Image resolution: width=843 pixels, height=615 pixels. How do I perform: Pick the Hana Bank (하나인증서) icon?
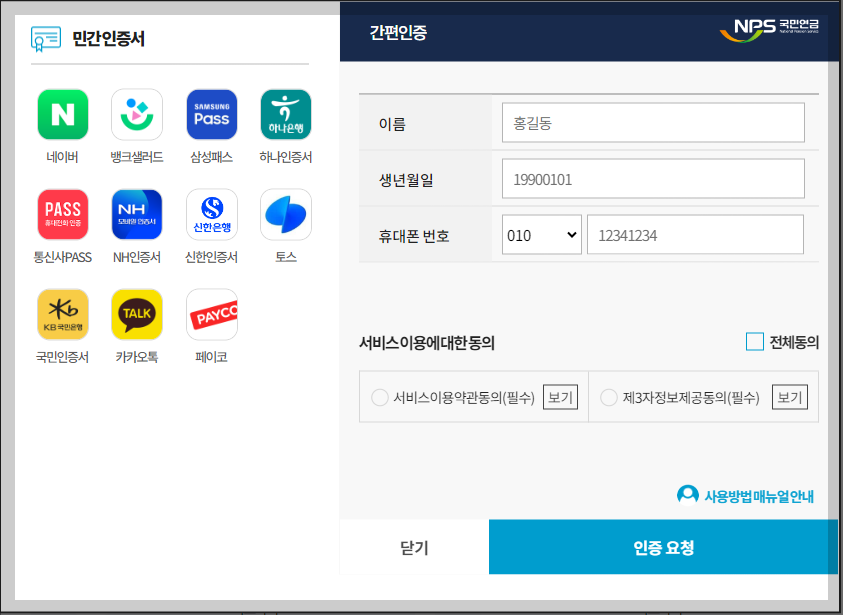coord(286,115)
